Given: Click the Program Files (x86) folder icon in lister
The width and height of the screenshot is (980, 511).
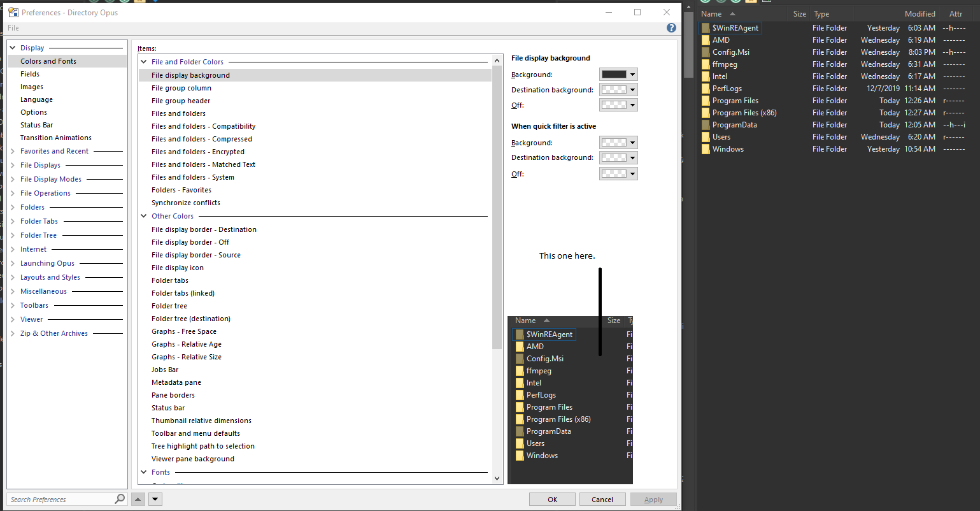Looking at the screenshot, I should [x=706, y=113].
